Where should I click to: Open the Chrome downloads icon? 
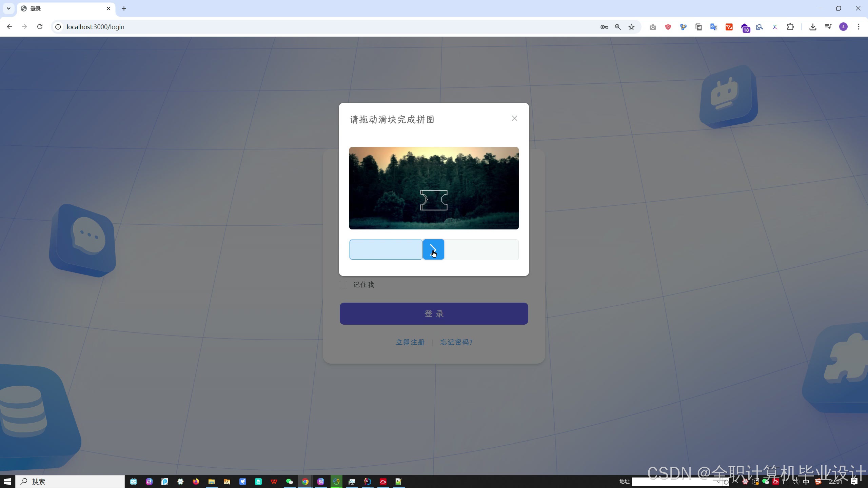point(813,27)
